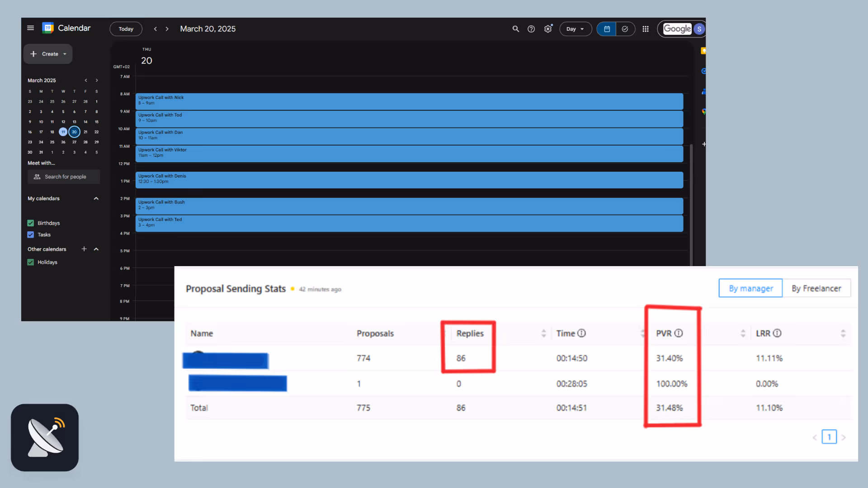This screenshot has width=868, height=488.
Task: Click the Name column header
Action: pos(202,333)
